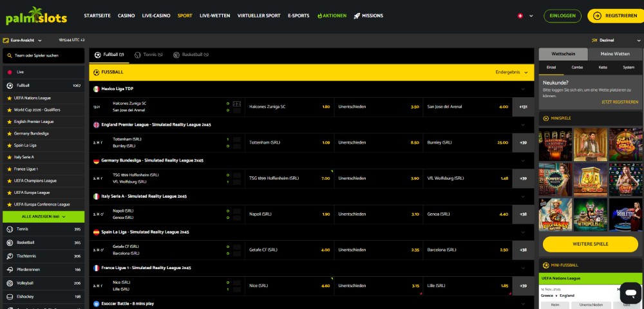The height and width of the screenshot is (309, 644).
Task: Collapse the Mexico Liga TDP section
Action: [523, 89]
